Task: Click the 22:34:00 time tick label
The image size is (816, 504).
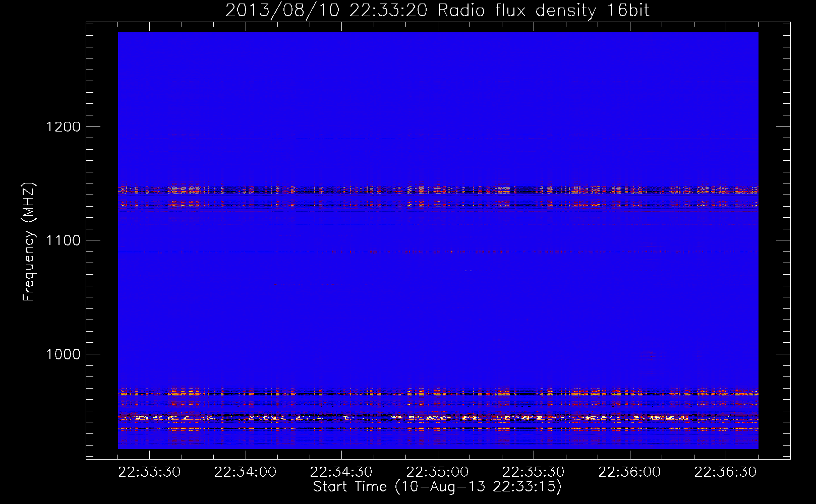Action: (x=245, y=472)
